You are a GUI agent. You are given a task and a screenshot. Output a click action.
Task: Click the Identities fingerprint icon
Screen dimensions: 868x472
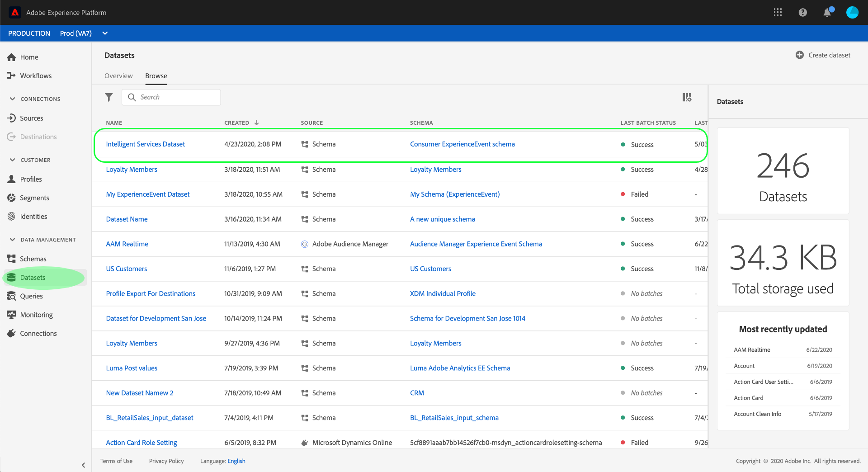pos(11,216)
